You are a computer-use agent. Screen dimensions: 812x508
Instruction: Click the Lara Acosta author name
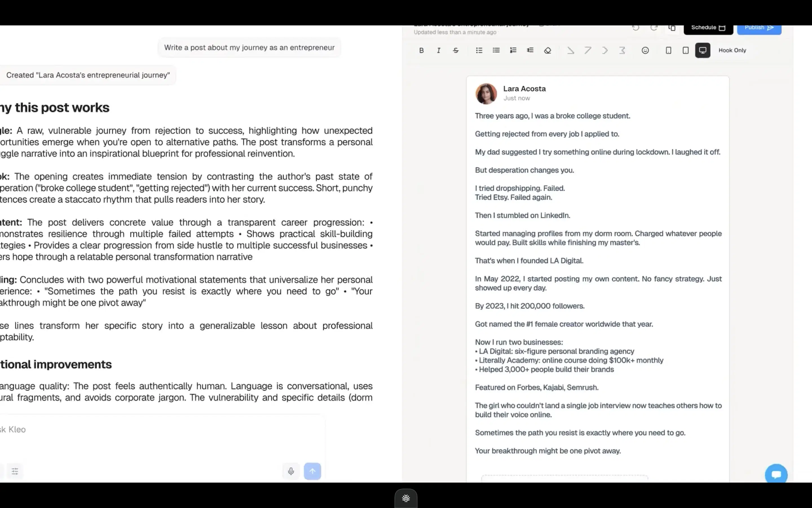coord(524,89)
